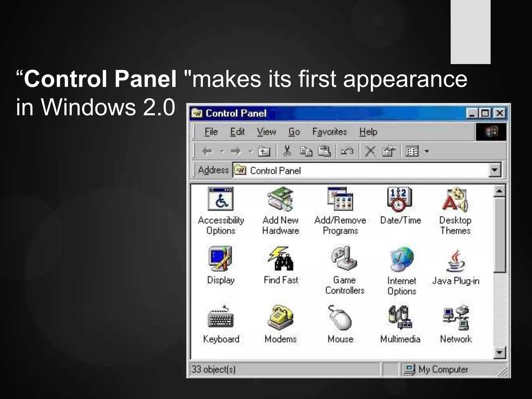This screenshot has width=532, height=399.
Task: Close the Control Panel window
Action: 500,113
